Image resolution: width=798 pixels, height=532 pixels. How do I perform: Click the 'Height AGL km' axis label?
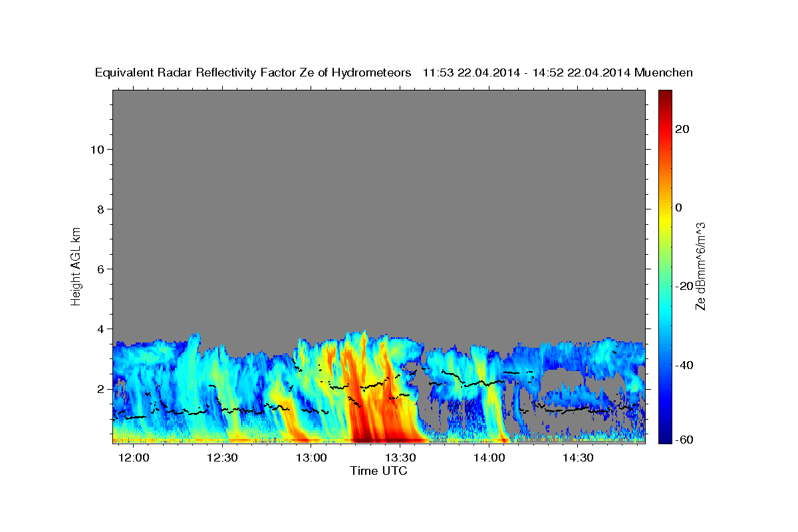[x=76, y=265]
